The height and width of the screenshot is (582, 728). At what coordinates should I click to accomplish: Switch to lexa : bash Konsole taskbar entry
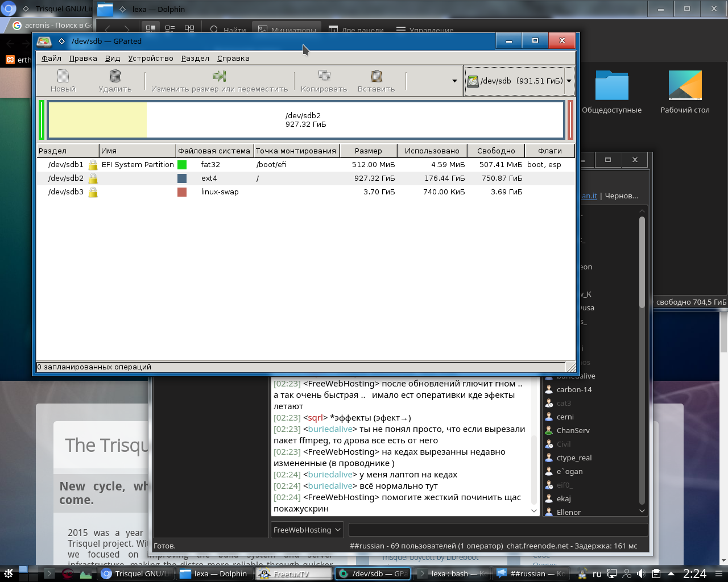pyautogui.click(x=452, y=573)
